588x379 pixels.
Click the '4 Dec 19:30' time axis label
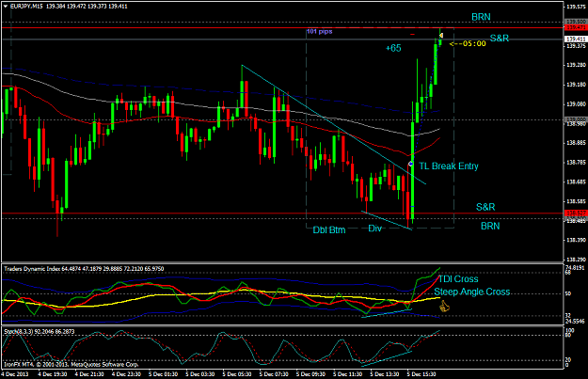pyautogui.click(x=52, y=374)
